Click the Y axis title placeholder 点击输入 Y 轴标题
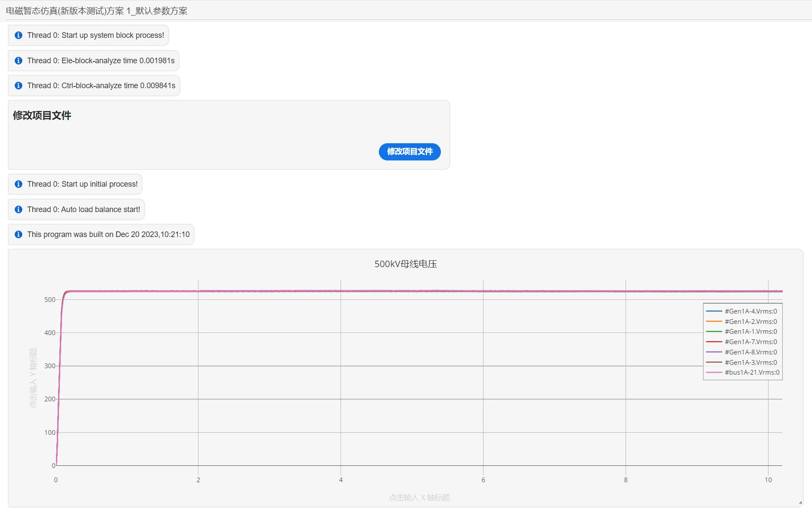Image resolution: width=812 pixels, height=511 pixels. [x=33, y=378]
